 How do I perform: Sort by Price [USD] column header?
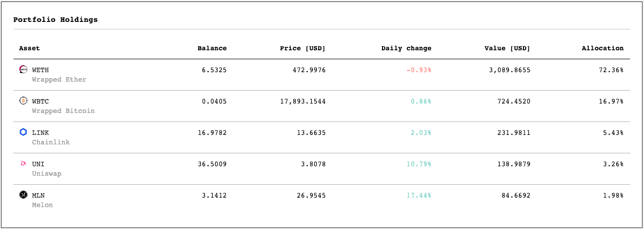303,48
